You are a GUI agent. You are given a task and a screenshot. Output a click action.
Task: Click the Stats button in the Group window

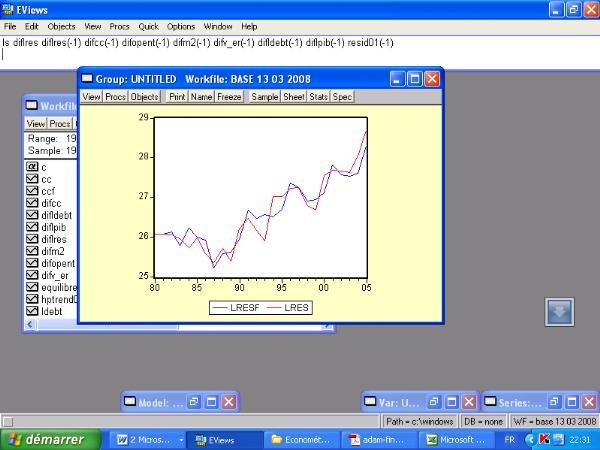click(319, 97)
